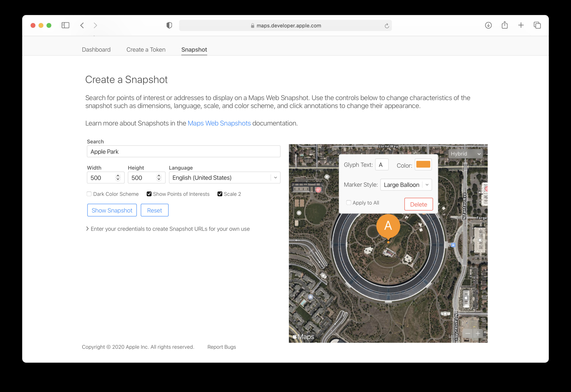Open a new tab with the plus icon
Screen dimensions: 571x392
point(521,25)
